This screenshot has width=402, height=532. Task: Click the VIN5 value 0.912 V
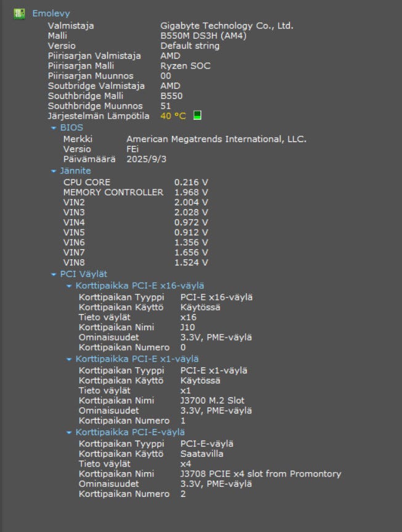[191, 233]
